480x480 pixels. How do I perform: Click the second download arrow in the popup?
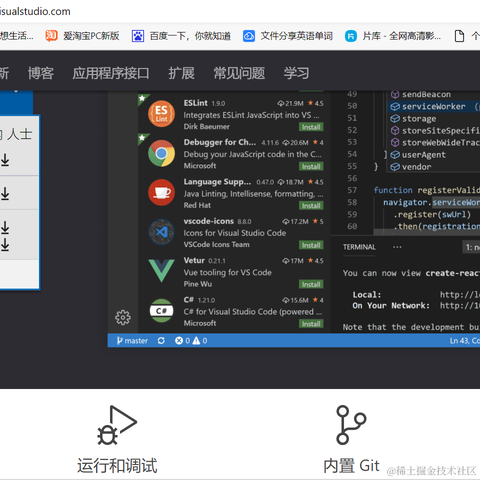tap(5, 193)
